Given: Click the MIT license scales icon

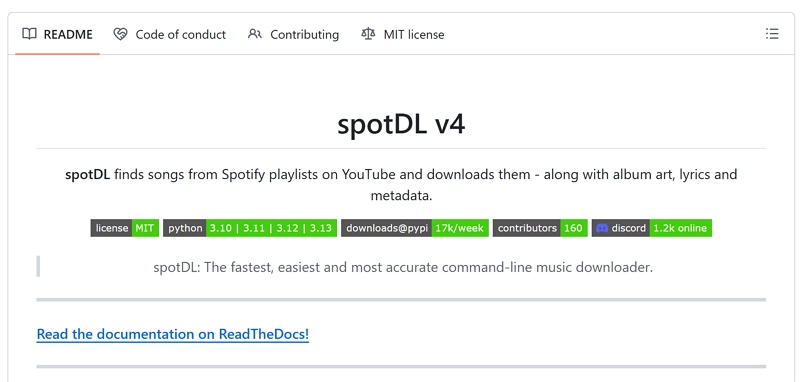Looking at the screenshot, I should click(x=368, y=34).
